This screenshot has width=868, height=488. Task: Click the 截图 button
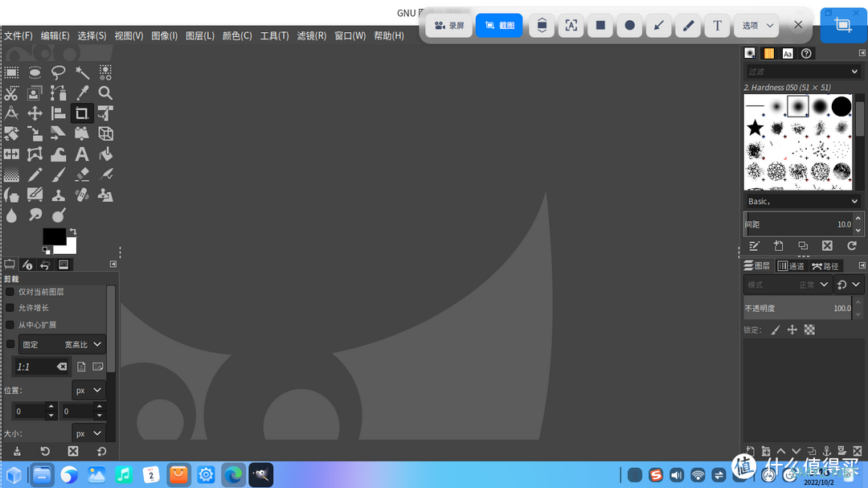click(x=499, y=26)
